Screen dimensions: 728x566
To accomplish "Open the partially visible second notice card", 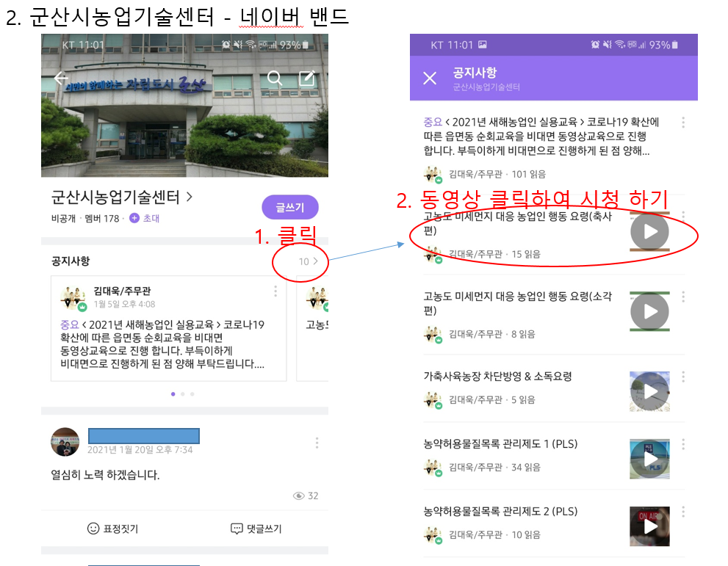I will click(x=312, y=328).
